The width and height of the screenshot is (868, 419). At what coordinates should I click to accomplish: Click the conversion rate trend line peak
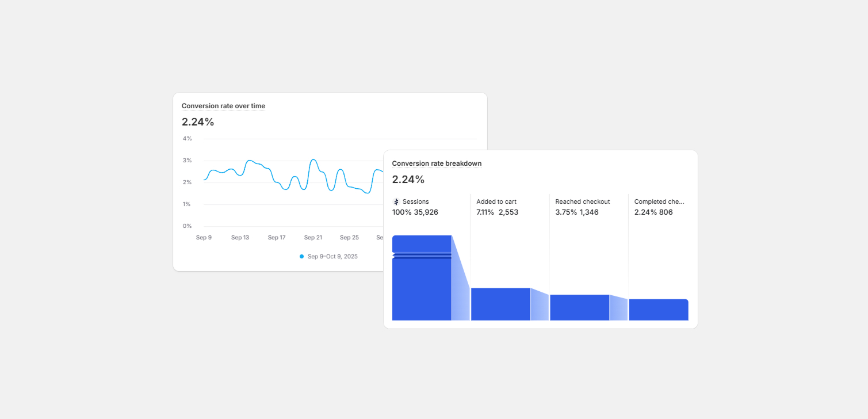point(313,161)
